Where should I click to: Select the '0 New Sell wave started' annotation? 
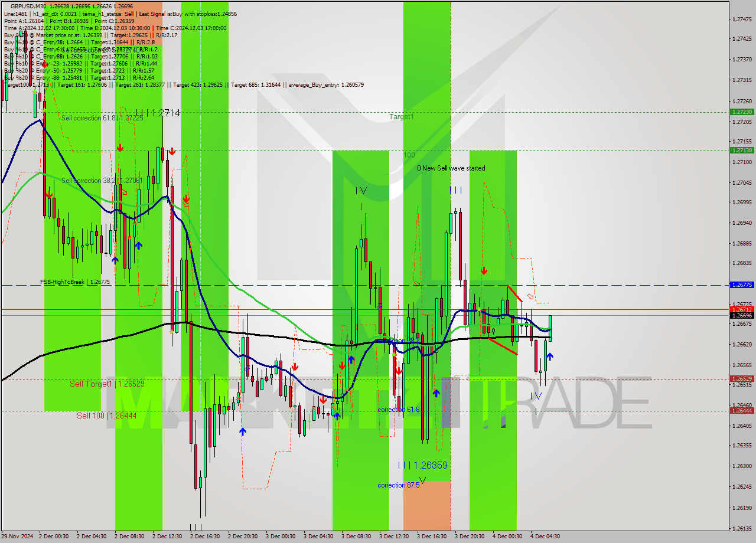pos(451,168)
